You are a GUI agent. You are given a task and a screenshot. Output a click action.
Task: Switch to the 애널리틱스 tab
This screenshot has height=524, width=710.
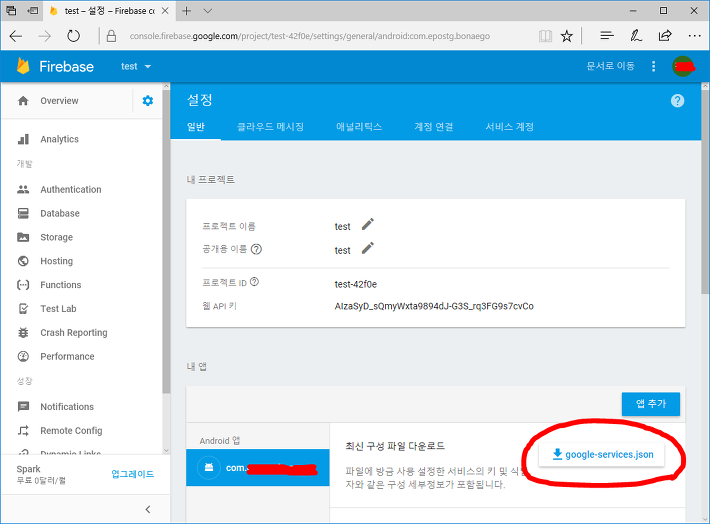pyautogui.click(x=359, y=127)
